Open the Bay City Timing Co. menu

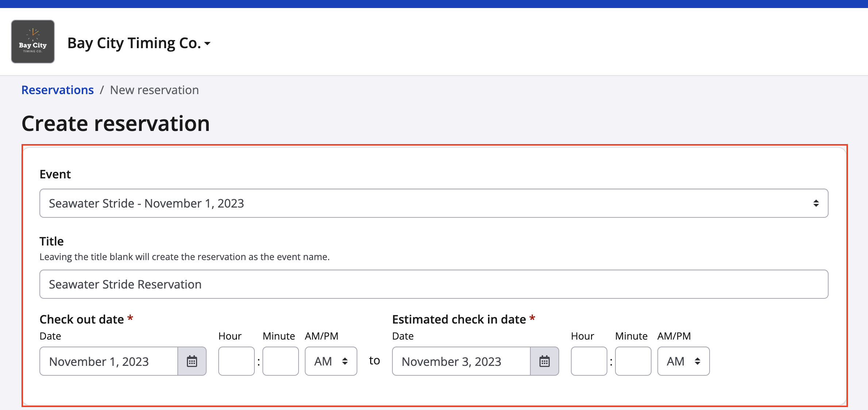[139, 43]
